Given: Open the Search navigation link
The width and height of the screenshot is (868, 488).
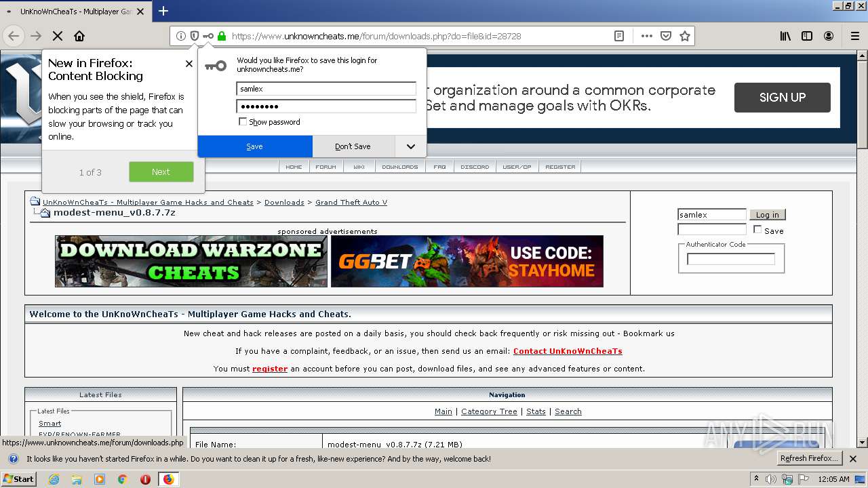Looking at the screenshot, I should tap(568, 411).
